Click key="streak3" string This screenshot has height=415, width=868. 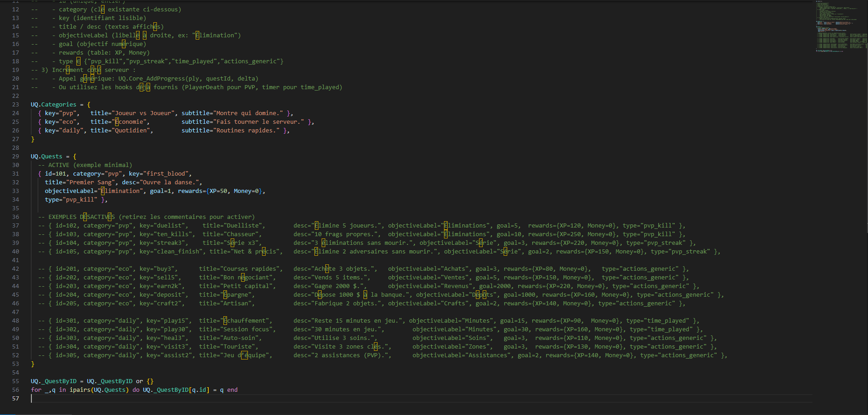click(x=162, y=243)
